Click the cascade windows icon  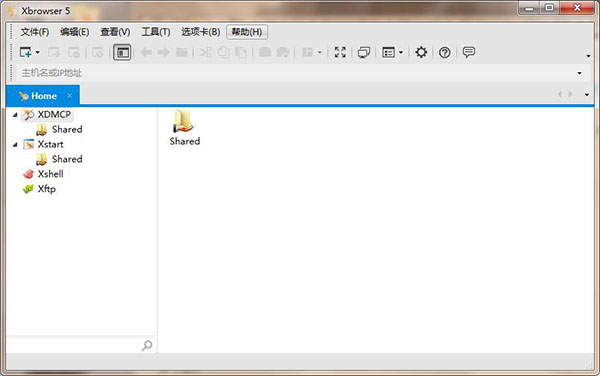pos(364,52)
